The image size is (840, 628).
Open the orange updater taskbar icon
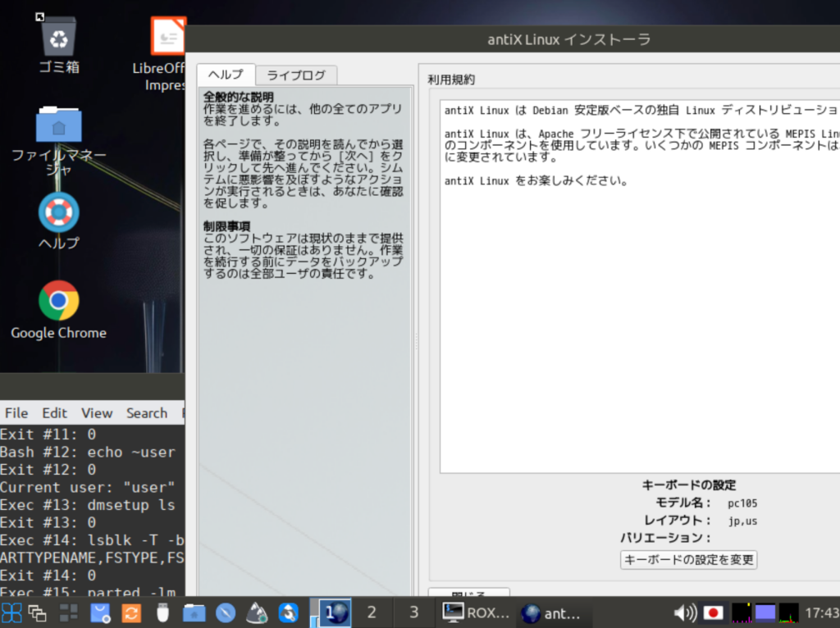coord(131,613)
